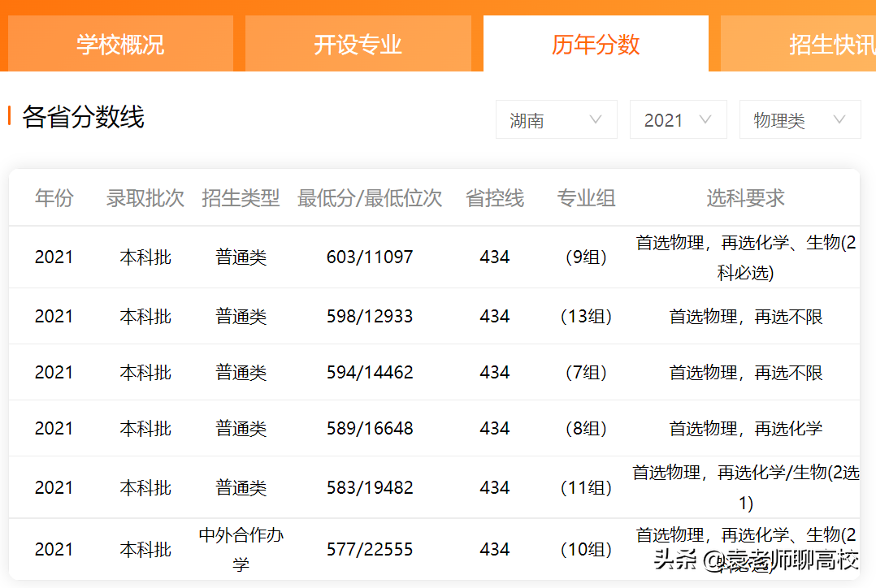Expand the 2021 year dropdown
The image size is (876, 588).
pos(678,119)
